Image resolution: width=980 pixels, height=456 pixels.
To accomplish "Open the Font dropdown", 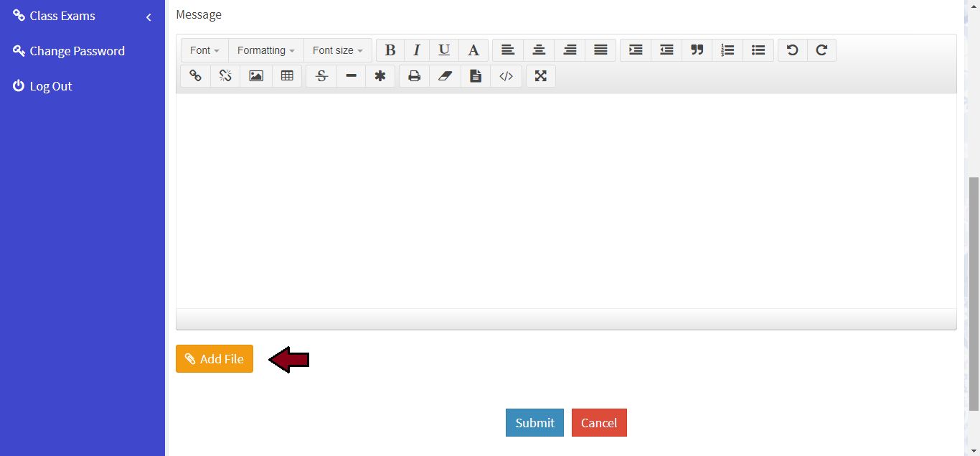I will point(204,50).
